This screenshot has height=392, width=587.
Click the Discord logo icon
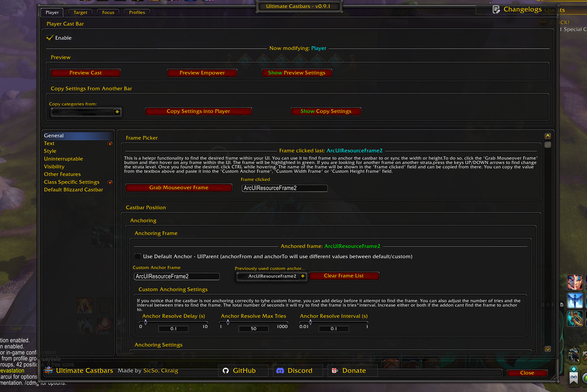280,370
